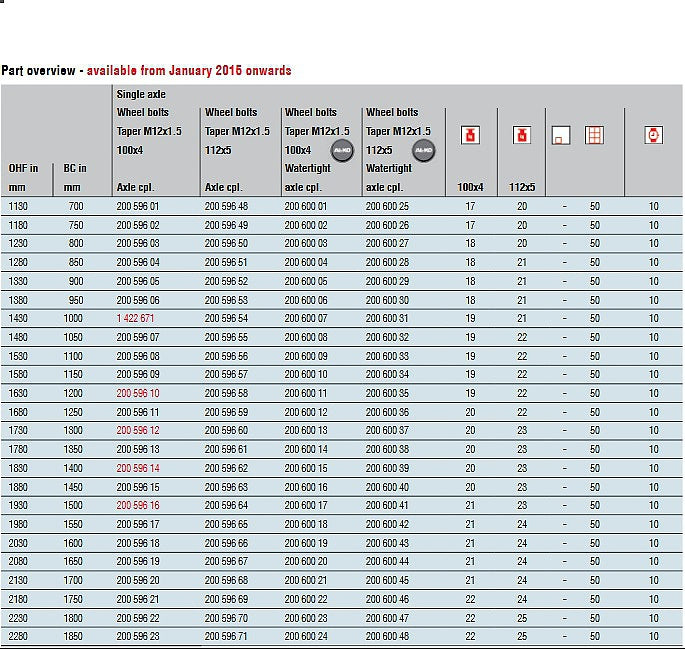Click the AL-KO badge in 100x4 watertight column
Viewport: 685px width, 649px height.
click(x=342, y=150)
